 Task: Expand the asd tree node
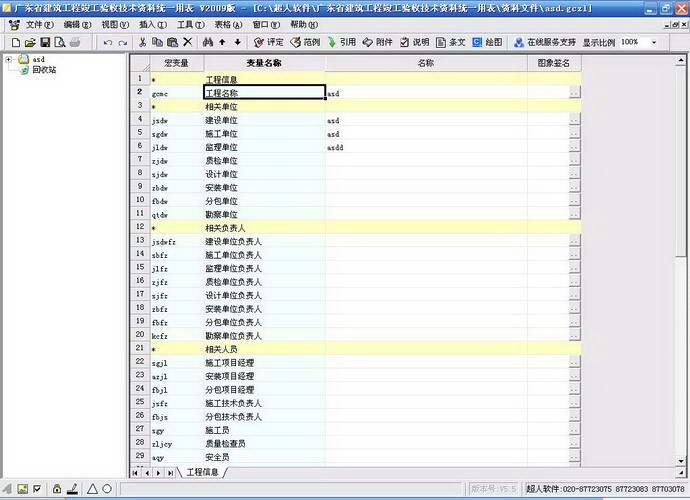(x=8, y=59)
